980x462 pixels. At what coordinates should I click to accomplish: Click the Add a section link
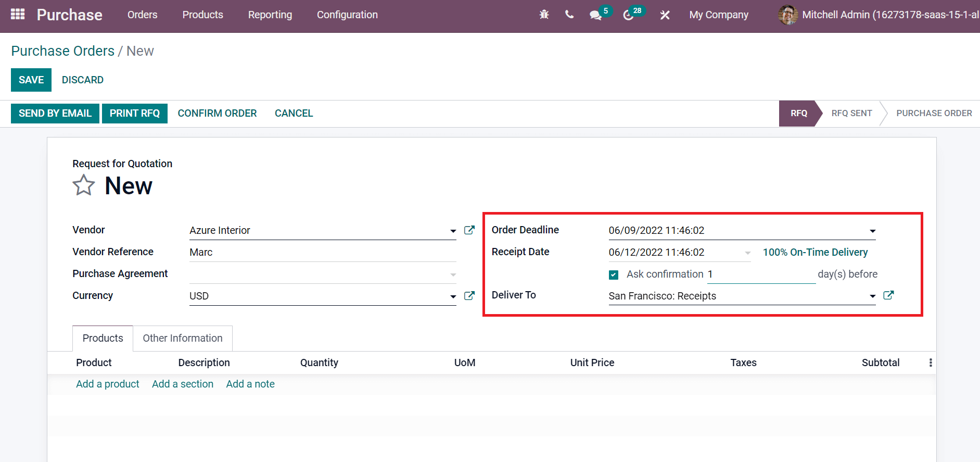183,384
